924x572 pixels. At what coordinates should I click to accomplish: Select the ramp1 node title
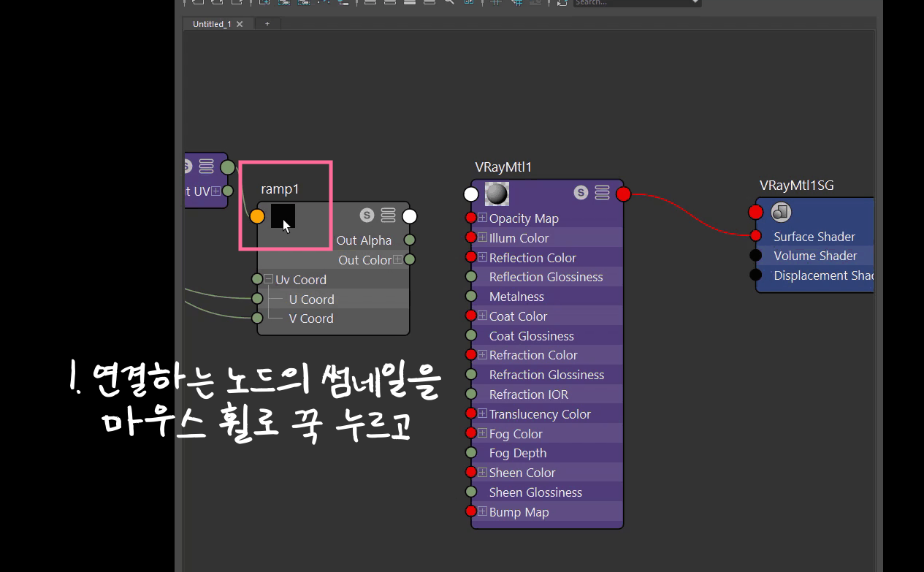(280, 189)
